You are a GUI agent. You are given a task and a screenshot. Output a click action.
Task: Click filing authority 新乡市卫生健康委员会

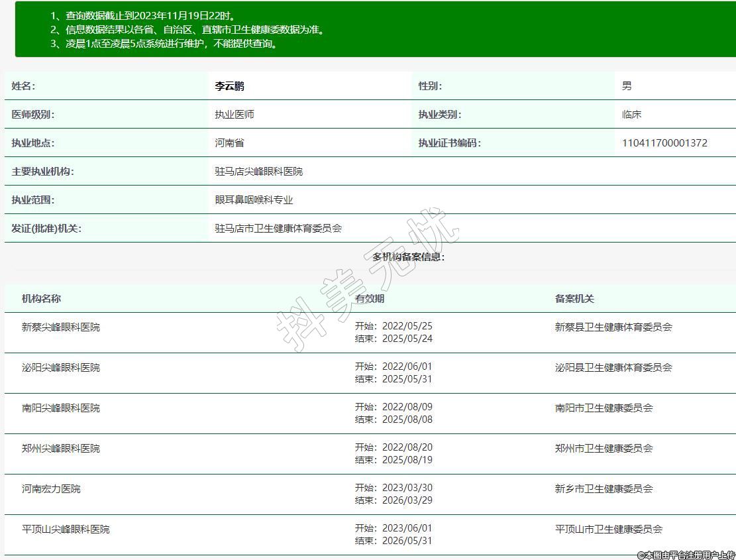pyautogui.click(x=604, y=489)
